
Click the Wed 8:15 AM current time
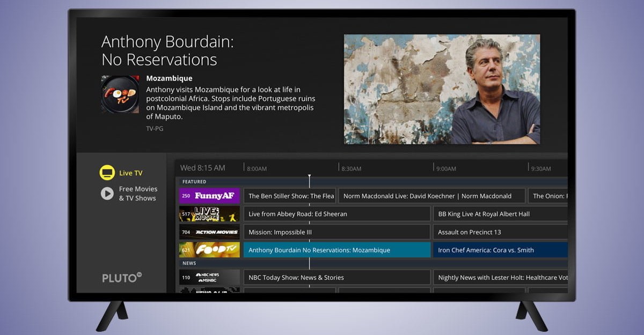coord(203,168)
